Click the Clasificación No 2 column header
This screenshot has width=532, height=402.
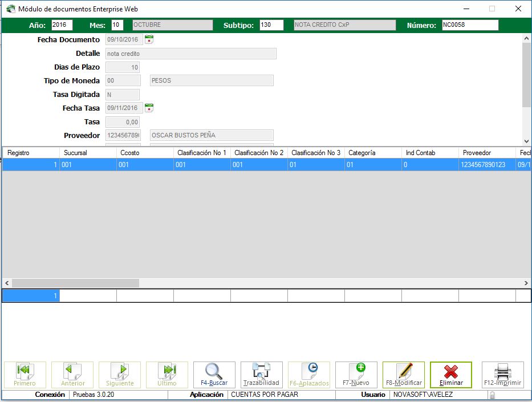pos(259,153)
